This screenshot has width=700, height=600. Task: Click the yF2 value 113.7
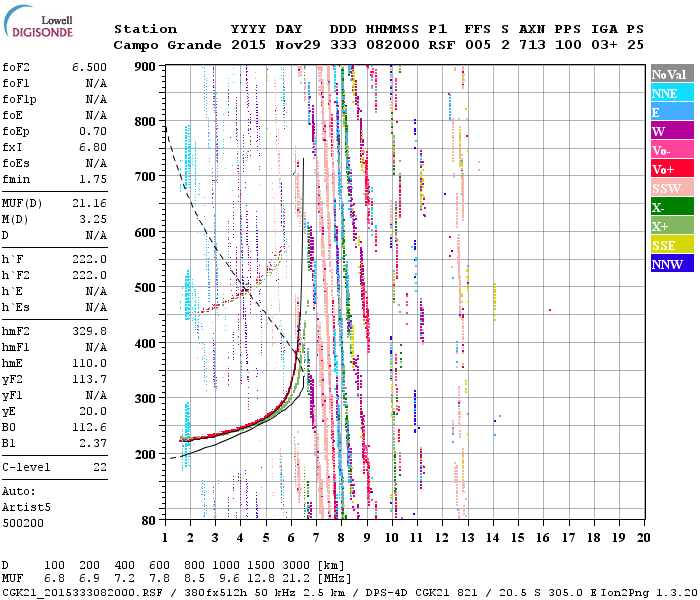pos(89,379)
